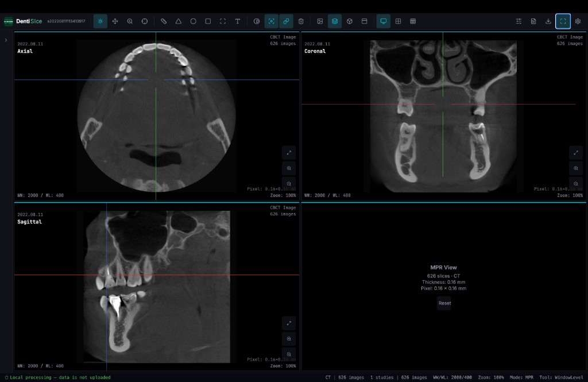The image size is (588, 382).
Task: Expand the Coronal viewport to fullscreen
Action: (575, 152)
